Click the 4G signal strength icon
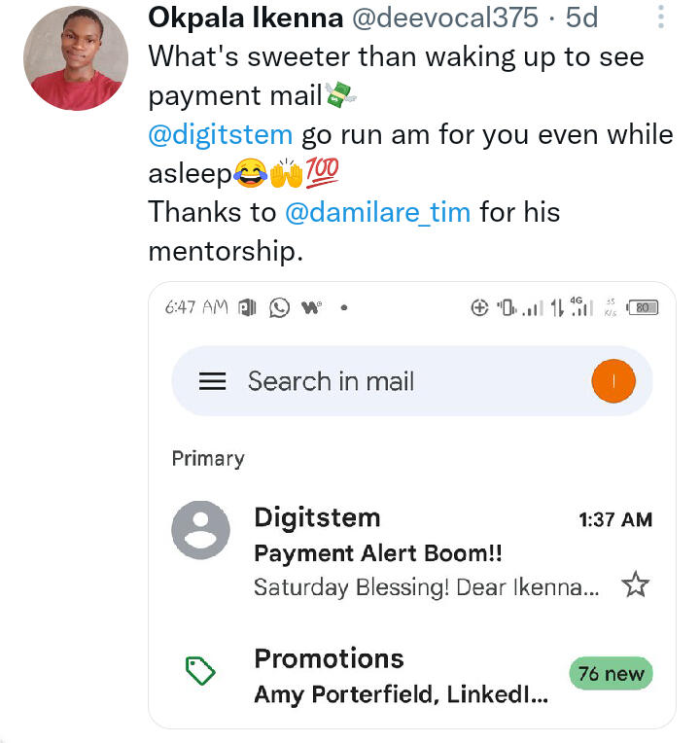Viewport: 700px width, 743px height. [580, 307]
